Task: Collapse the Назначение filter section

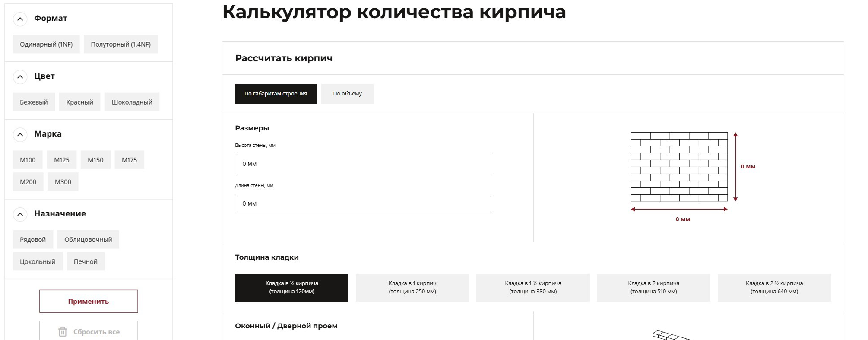Action: pyautogui.click(x=20, y=214)
